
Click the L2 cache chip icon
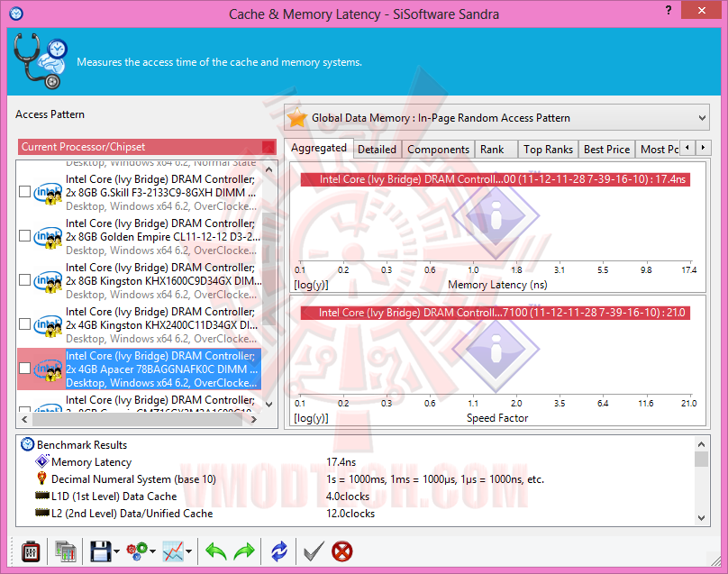click(x=42, y=513)
